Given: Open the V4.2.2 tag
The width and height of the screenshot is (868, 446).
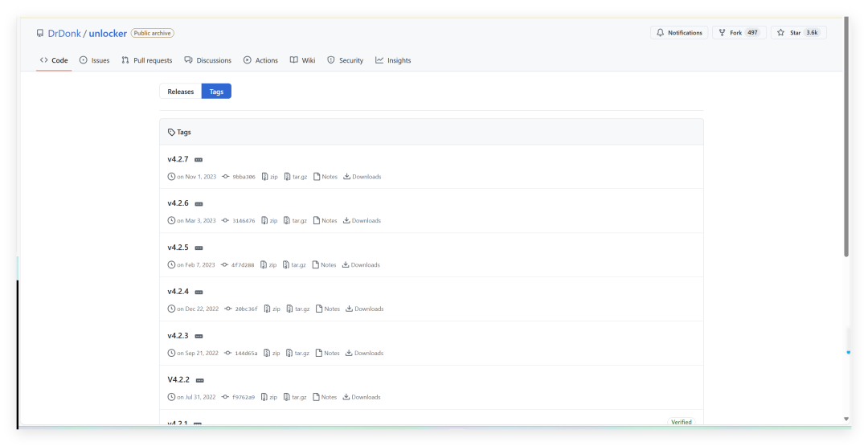Looking at the screenshot, I should (x=178, y=379).
